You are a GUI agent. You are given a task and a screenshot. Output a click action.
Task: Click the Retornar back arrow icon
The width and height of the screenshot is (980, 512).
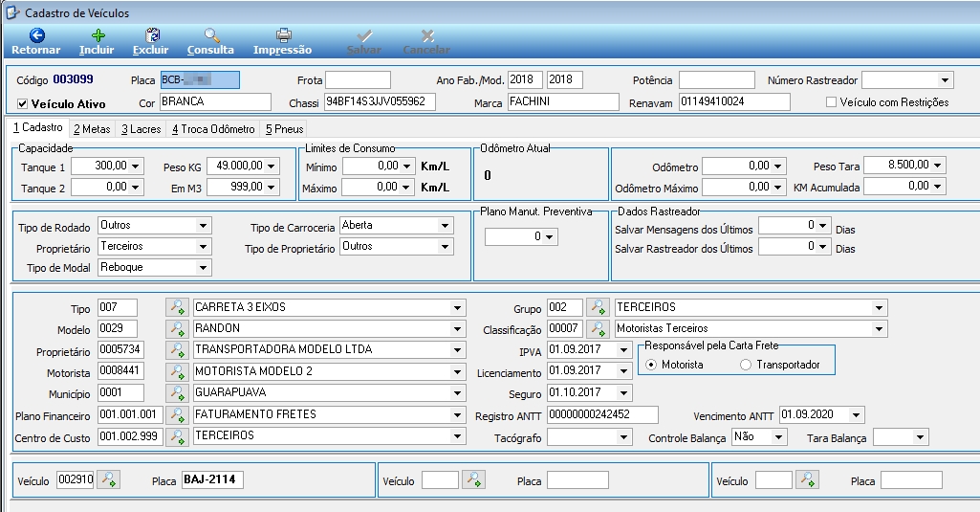37,35
